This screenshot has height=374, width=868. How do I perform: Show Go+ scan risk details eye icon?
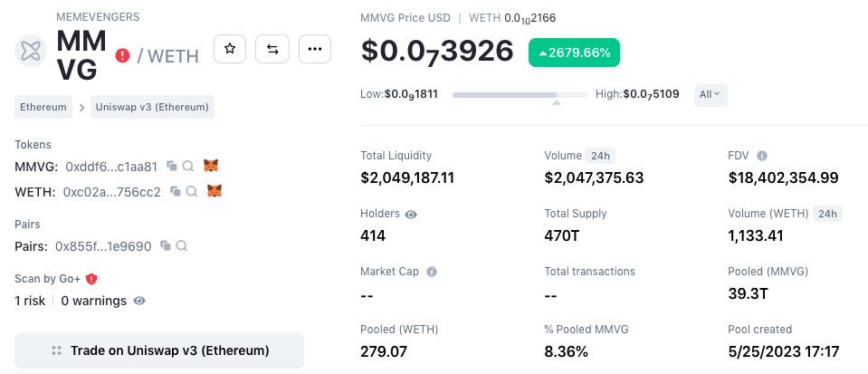pos(139,301)
